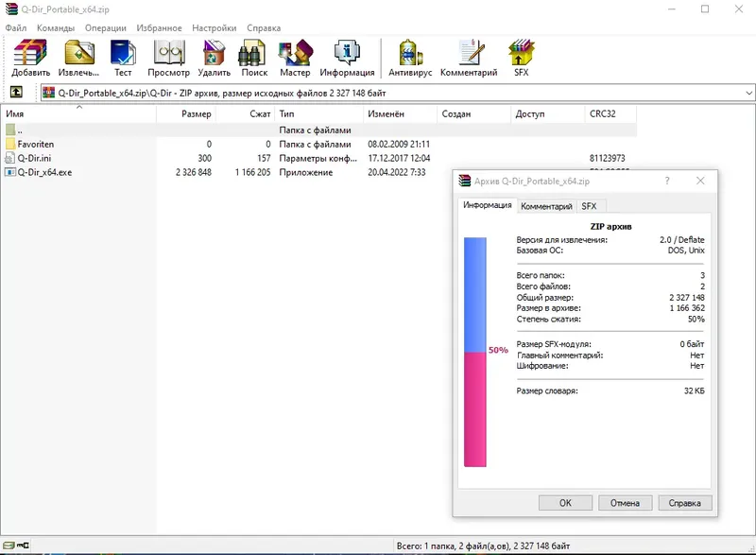Click the date 20.04.2022 7:33
756x555 pixels.
pyautogui.click(x=396, y=172)
